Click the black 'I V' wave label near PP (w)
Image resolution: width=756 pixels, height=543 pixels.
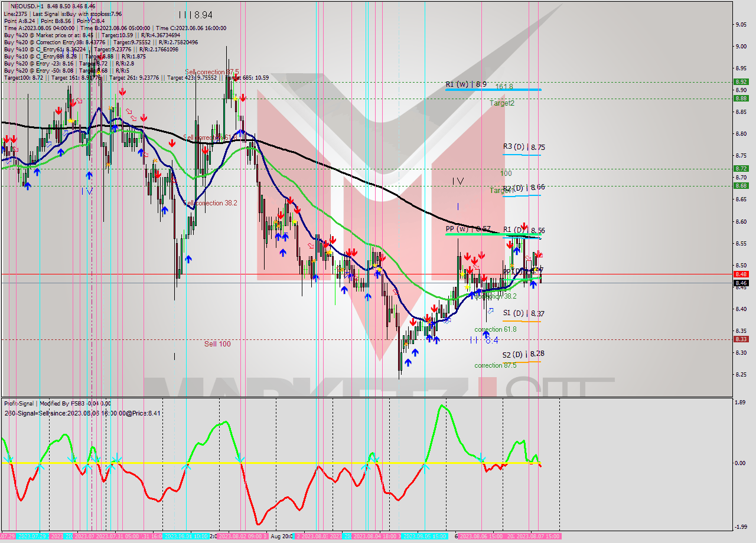(x=458, y=181)
